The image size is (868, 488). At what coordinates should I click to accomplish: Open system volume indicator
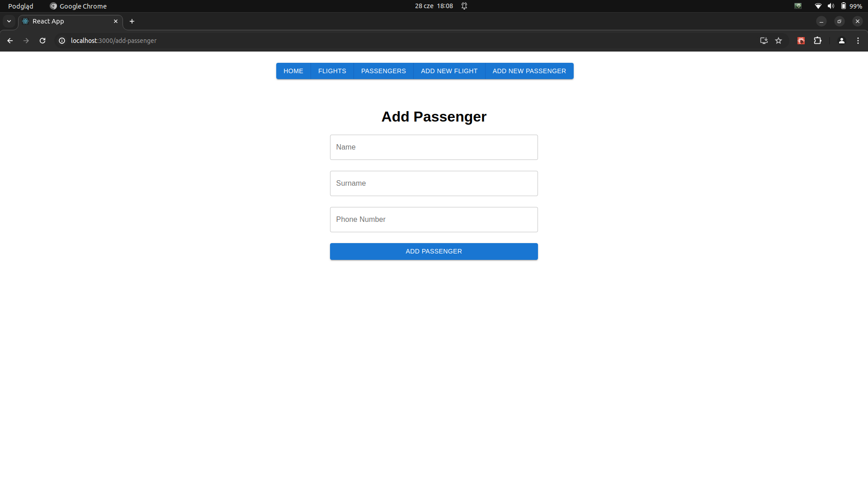tap(830, 6)
